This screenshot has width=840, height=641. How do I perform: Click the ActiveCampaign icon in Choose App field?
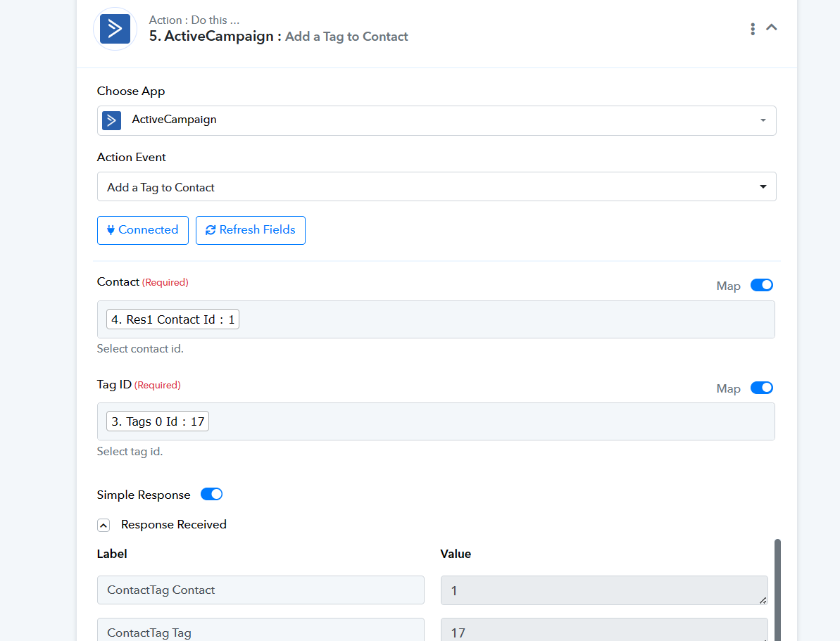click(x=111, y=120)
